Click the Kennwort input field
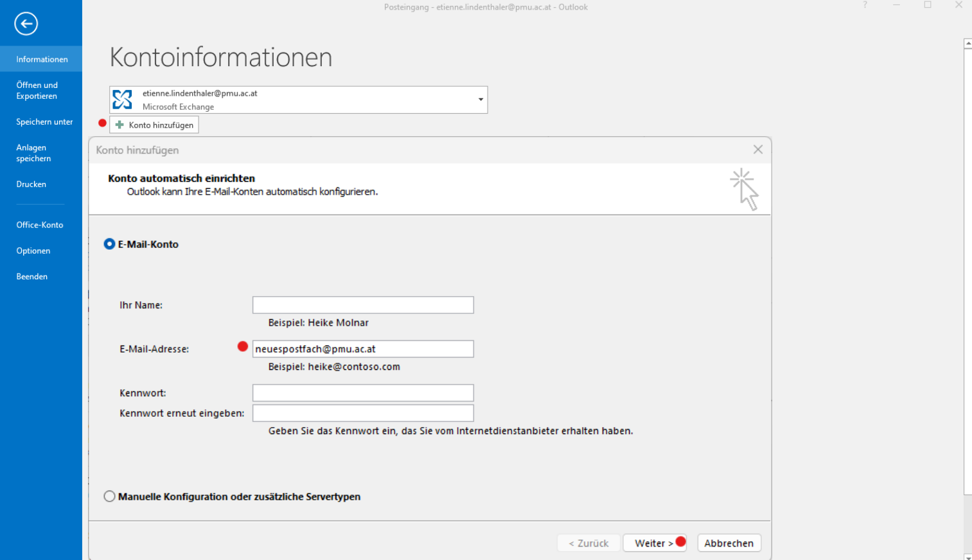This screenshot has width=972, height=560. (x=363, y=393)
